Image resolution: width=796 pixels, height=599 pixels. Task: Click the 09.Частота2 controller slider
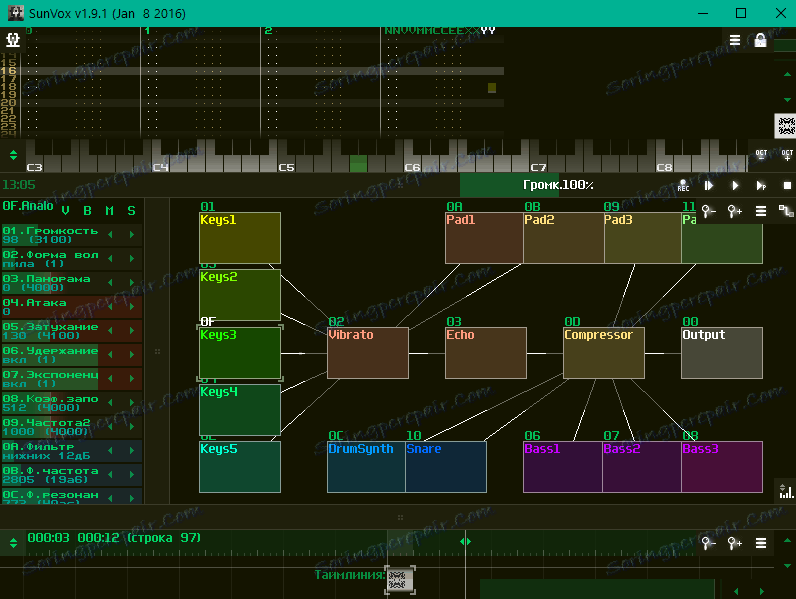point(50,426)
